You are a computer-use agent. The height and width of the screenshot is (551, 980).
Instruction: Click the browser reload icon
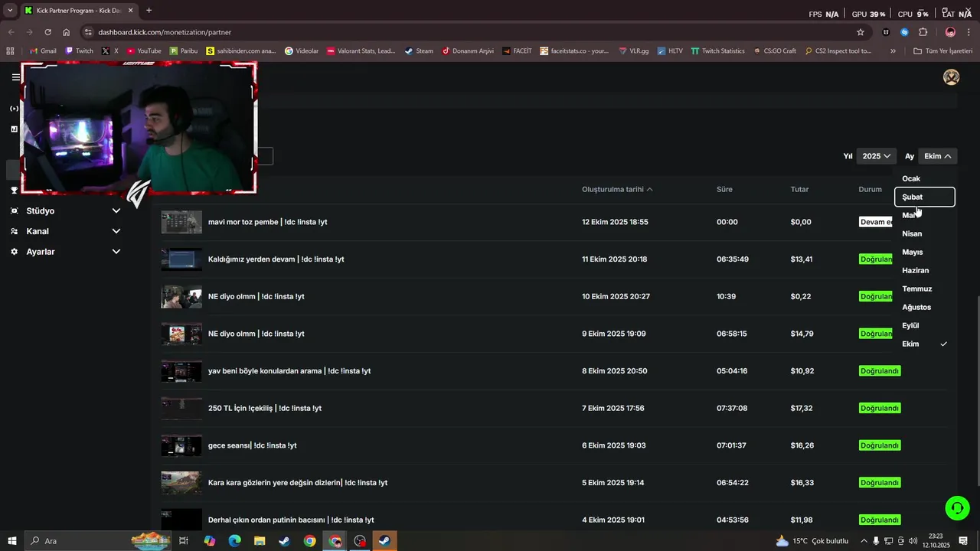(x=47, y=32)
